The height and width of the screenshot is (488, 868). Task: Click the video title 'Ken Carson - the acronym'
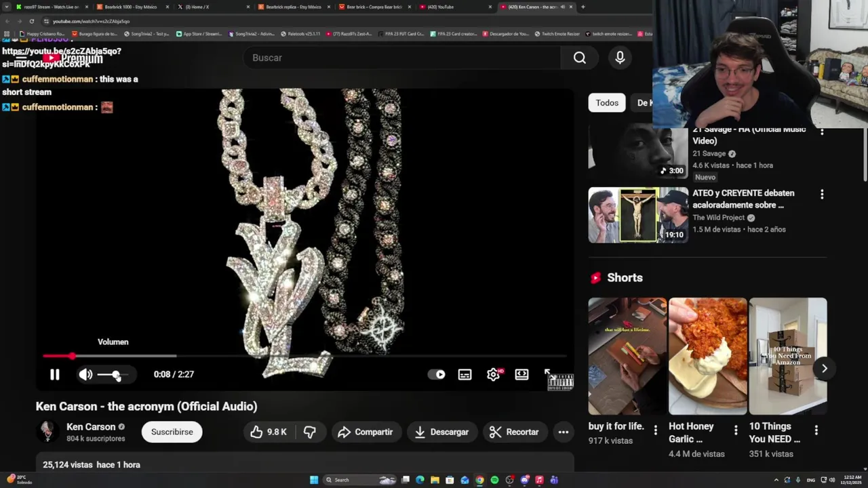click(x=146, y=407)
